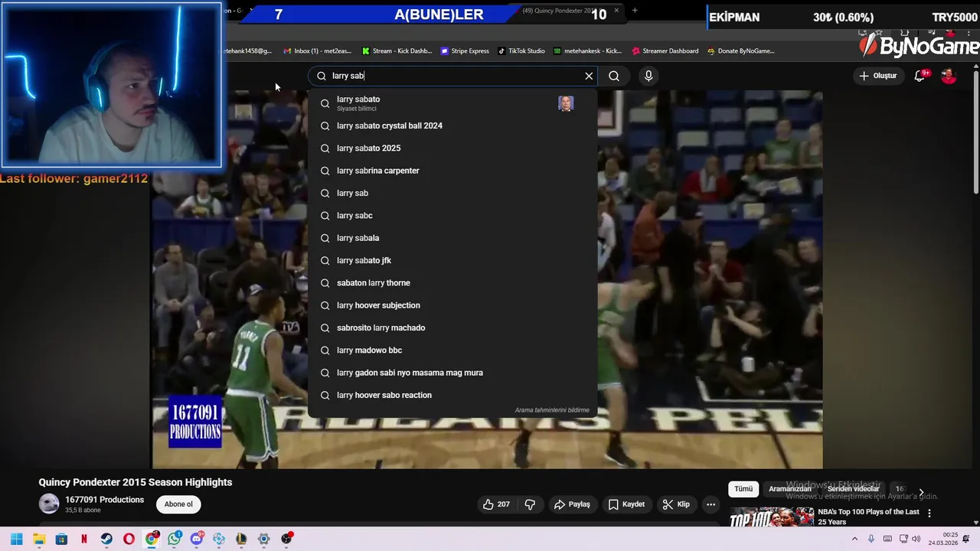980x551 pixels.
Task: Open OBS Studio from the taskbar
Action: [x=286, y=539]
